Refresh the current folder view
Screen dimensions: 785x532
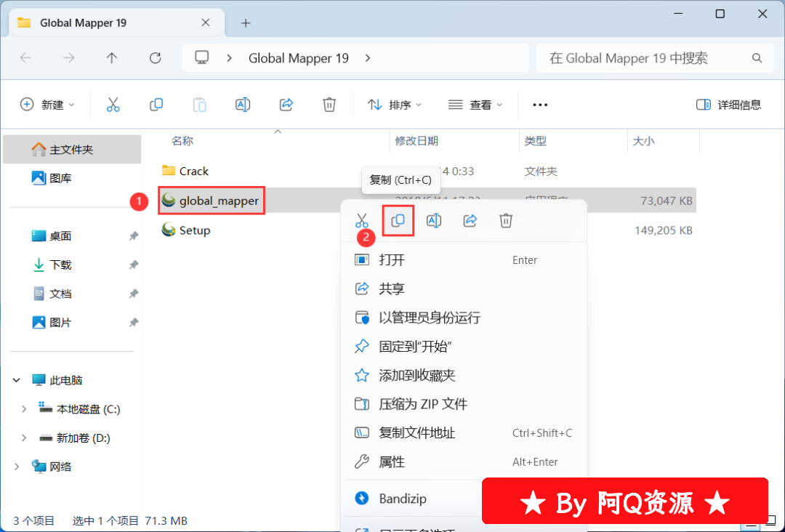156,58
